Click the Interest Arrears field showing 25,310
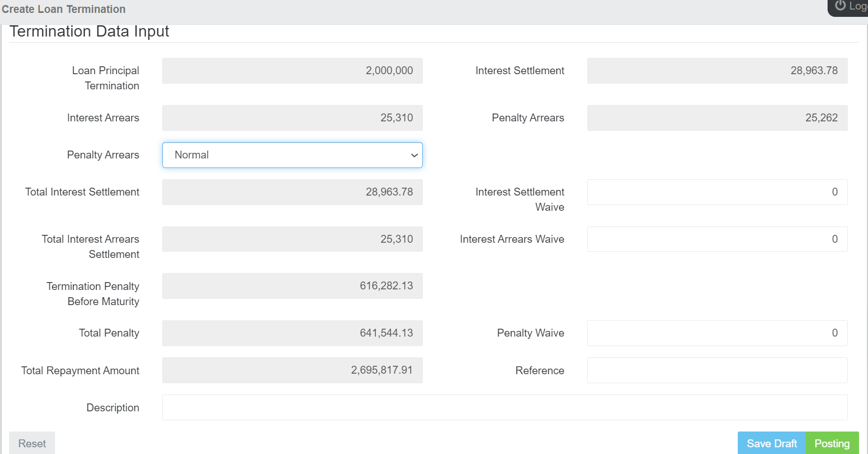868x454 pixels. click(x=292, y=118)
